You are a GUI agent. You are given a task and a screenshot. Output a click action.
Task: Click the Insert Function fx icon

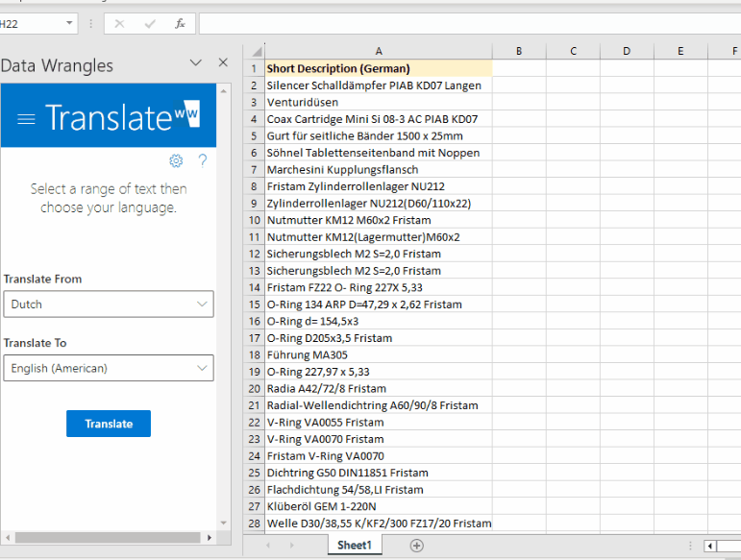click(x=180, y=24)
